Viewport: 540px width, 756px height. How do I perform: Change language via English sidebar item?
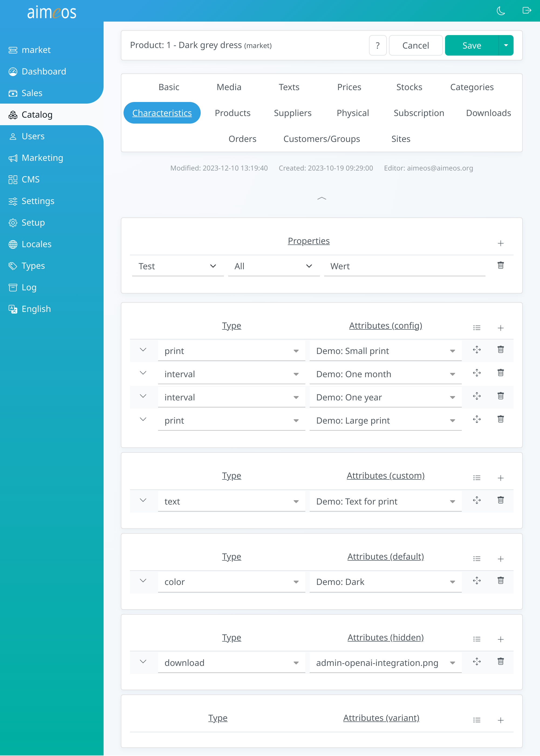(x=52, y=309)
